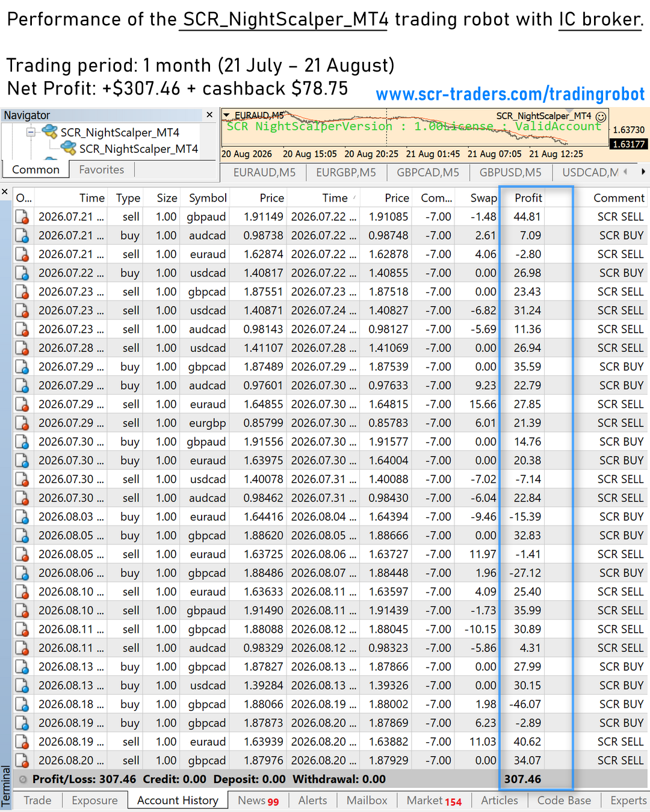Screen dimensions: 650x812
Task: Switch to Navigator Favorites tab
Action: click(101, 170)
